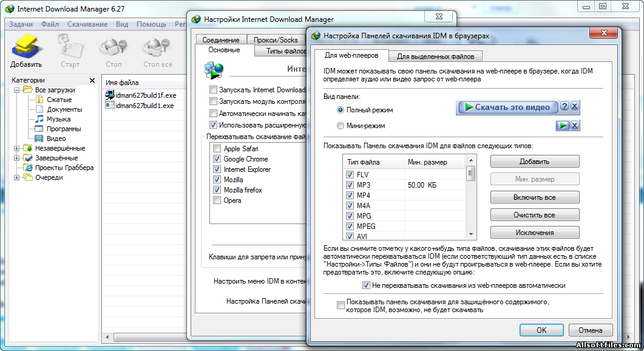Click the Проекты Граббера icon
This screenshot has height=351, width=644.
[28, 168]
